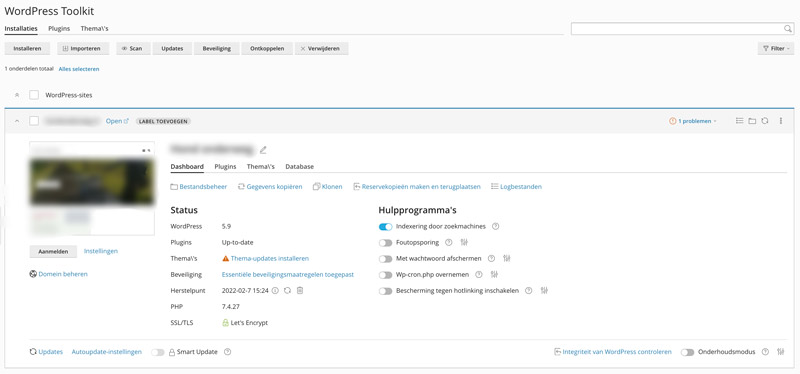Open the site Dashboard tab
This screenshot has height=374, width=800.
tap(187, 166)
